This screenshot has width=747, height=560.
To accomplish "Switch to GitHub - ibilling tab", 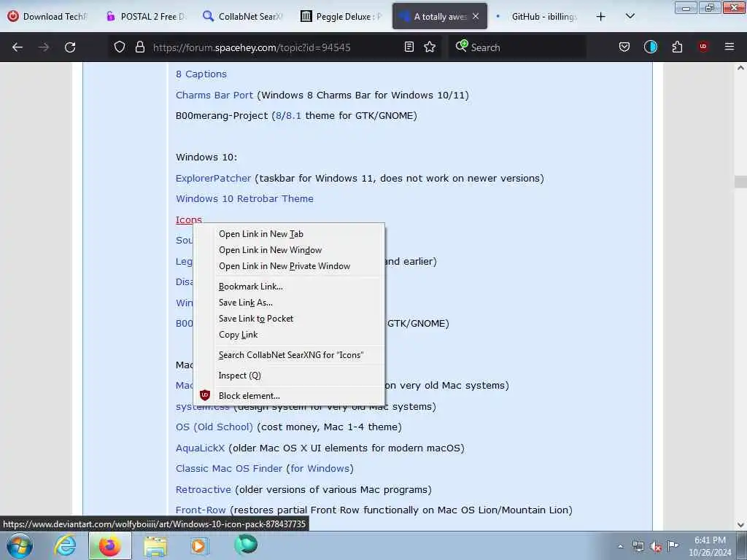I will point(538,16).
